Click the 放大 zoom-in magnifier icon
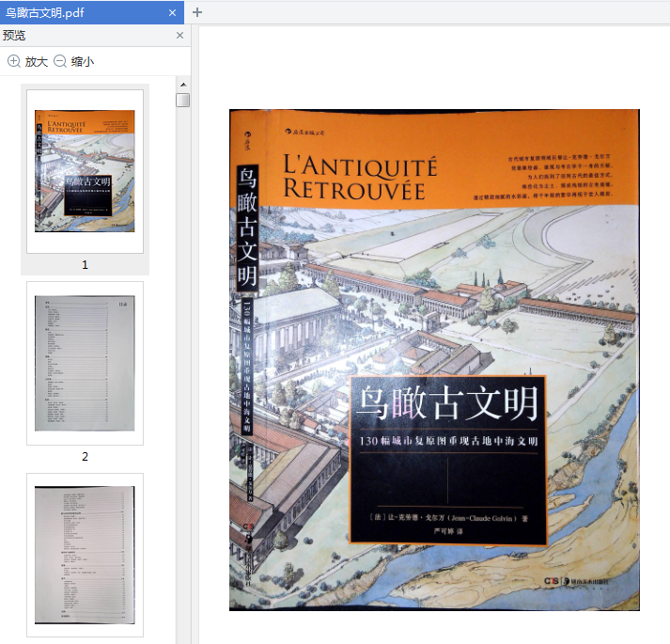 pyautogui.click(x=14, y=61)
